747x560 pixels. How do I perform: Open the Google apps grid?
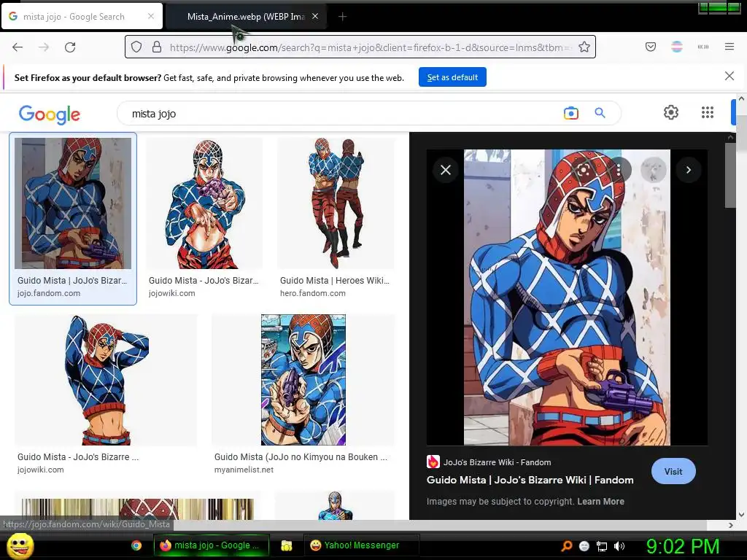click(708, 112)
